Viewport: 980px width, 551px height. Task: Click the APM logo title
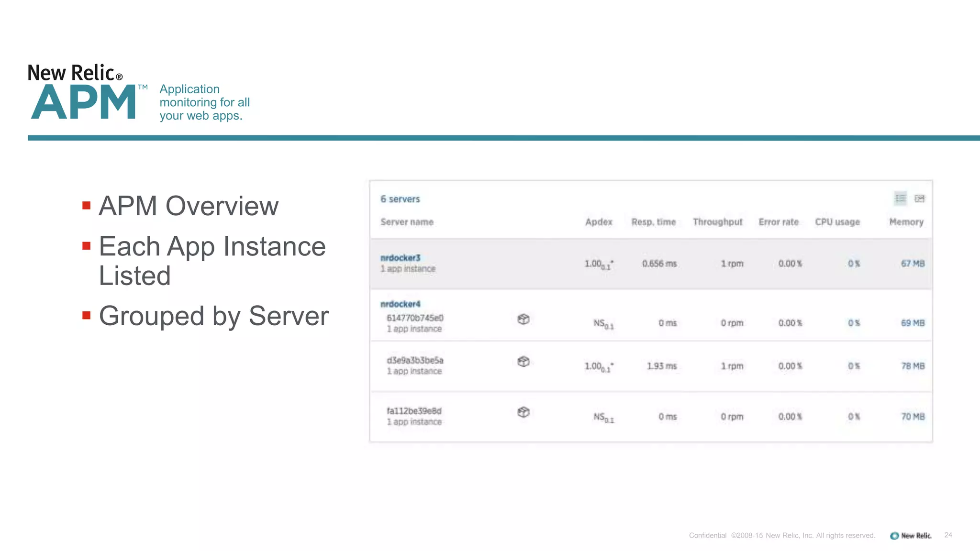point(84,102)
